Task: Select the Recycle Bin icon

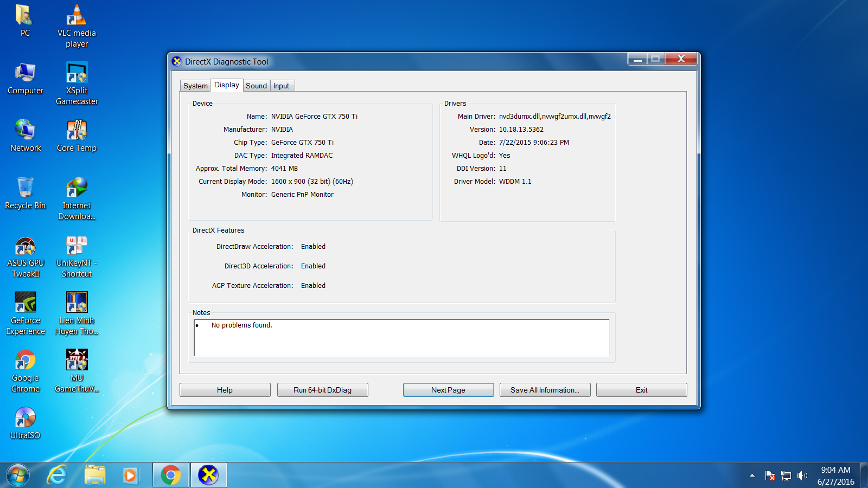Action: tap(25, 194)
